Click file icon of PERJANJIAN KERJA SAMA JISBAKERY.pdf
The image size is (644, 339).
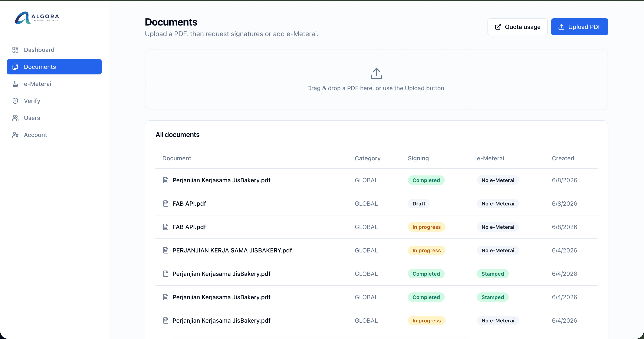(x=165, y=250)
